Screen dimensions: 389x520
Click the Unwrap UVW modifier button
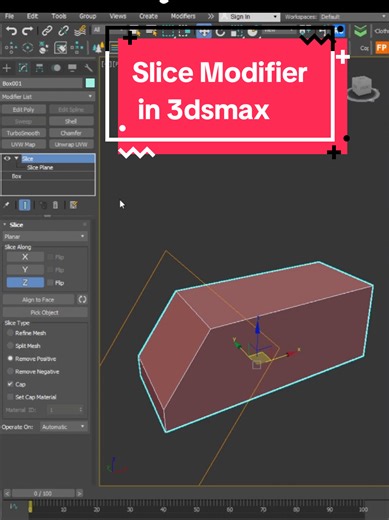(x=71, y=144)
